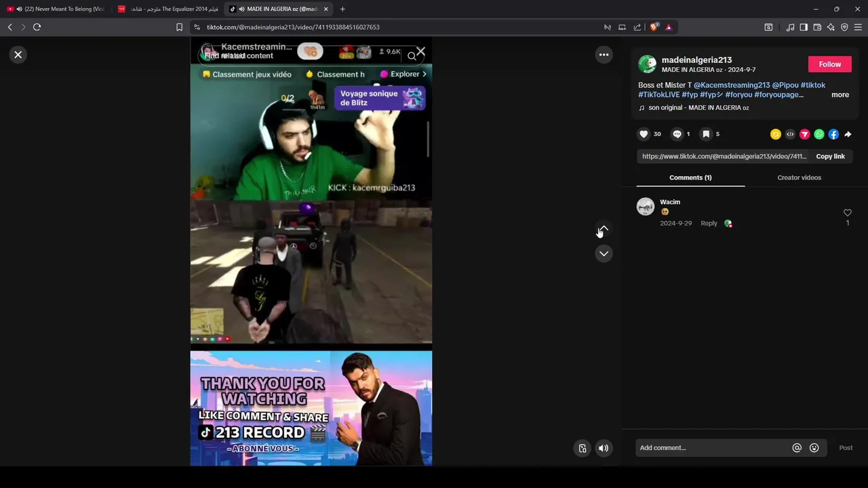Viewport: 868px width, 488px height.
Task: Open the Brave Rewards triangle icon
Action: click(x=669, y=27)
